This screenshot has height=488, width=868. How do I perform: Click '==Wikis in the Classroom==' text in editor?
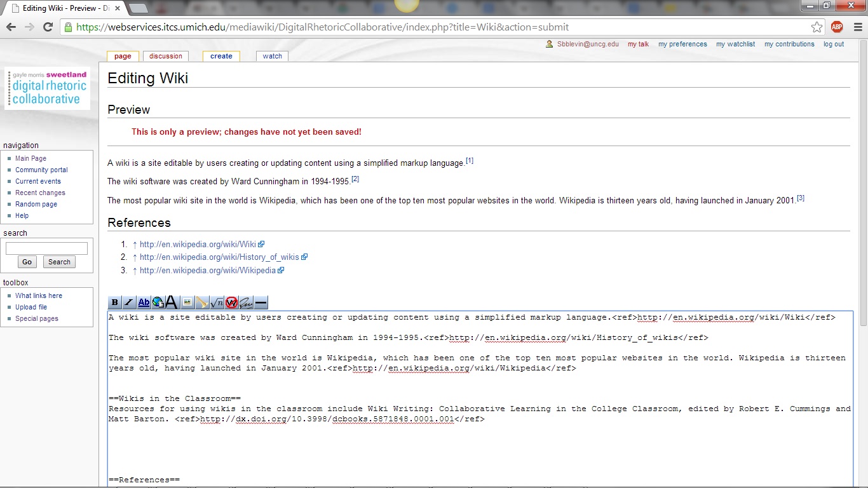[175, 398]
